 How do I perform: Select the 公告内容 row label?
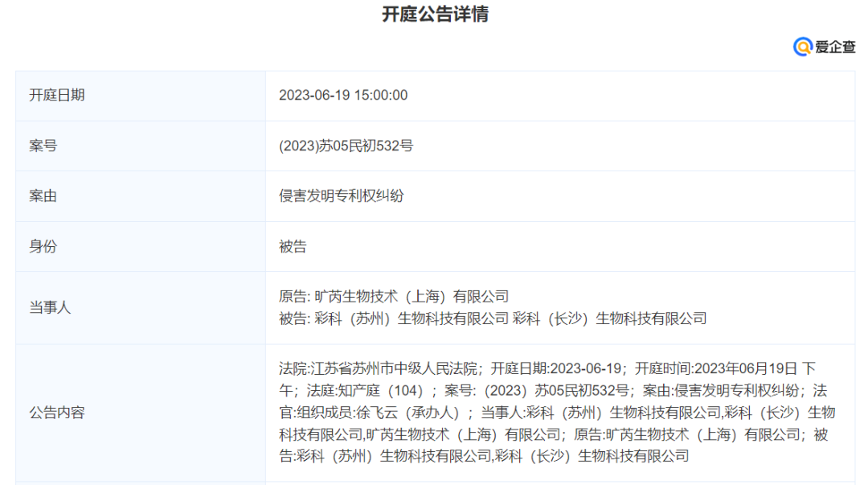[x=57, y=413]
